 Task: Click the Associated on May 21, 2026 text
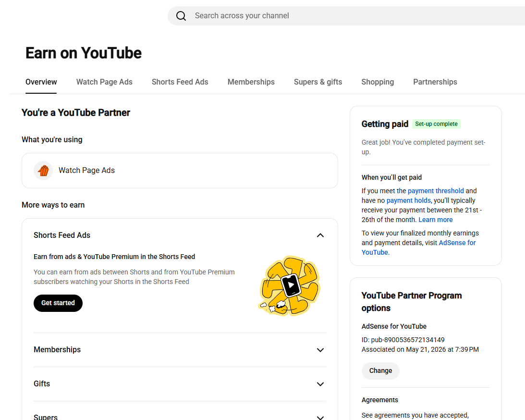coord(420,350)
